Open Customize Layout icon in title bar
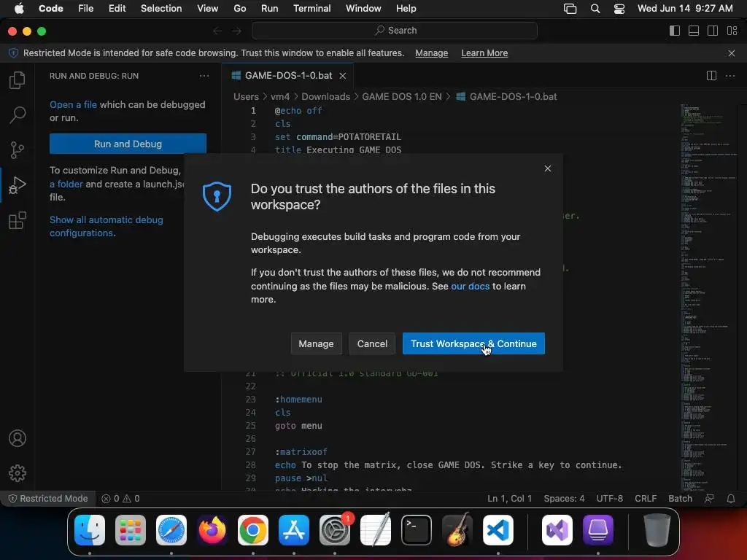Image resolution: width=747 pixels, height=560 pixels. [x=732, y=31]
